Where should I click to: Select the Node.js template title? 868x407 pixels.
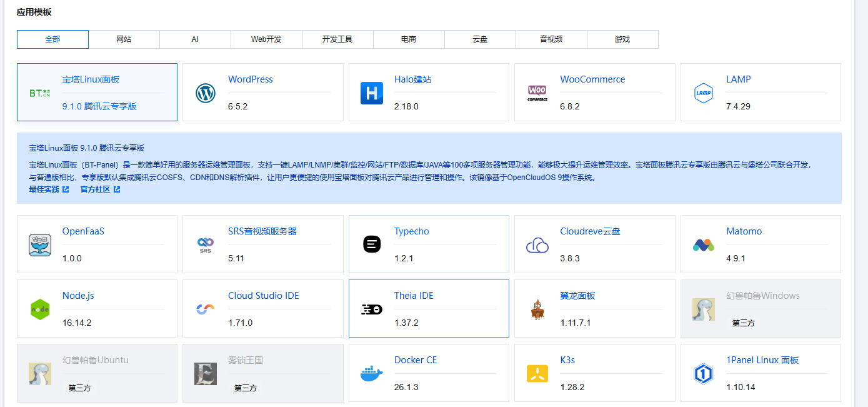pyautogui.click(x=78, y=296)
